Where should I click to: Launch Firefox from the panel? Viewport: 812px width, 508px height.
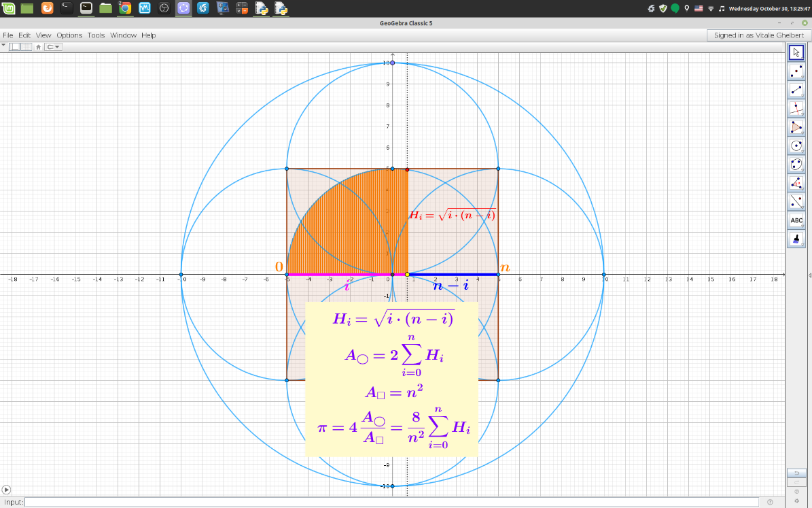tap(47, 7)
